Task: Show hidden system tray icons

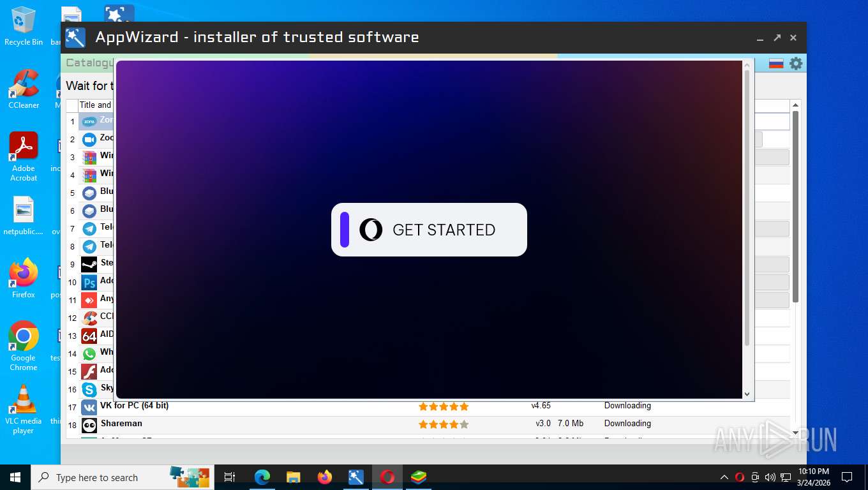Action: [x=724, y=477]
